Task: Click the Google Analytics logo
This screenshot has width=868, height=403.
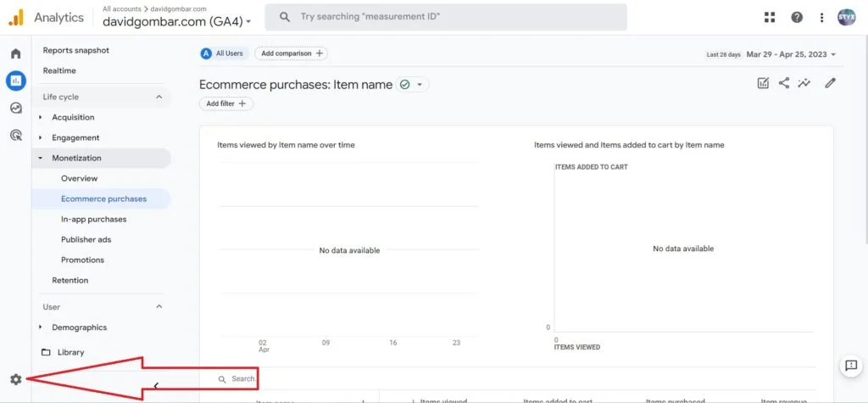Action: 16,18
